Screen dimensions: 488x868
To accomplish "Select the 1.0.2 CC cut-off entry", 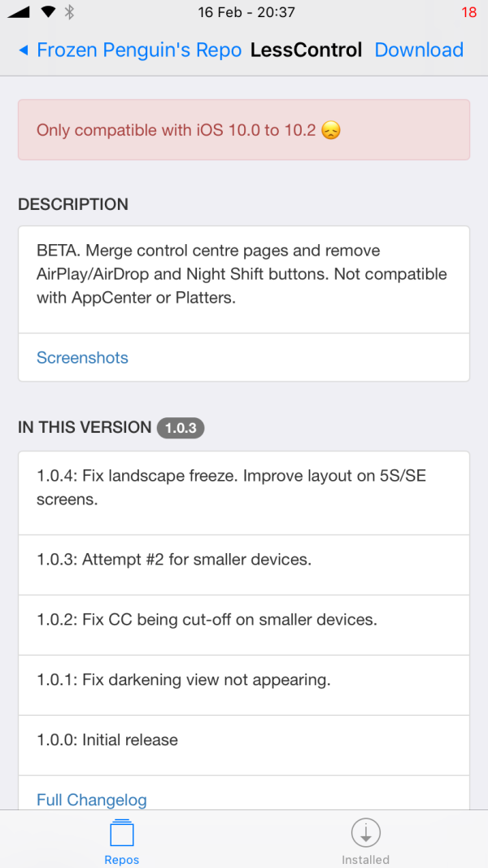I will coord(244,620).
